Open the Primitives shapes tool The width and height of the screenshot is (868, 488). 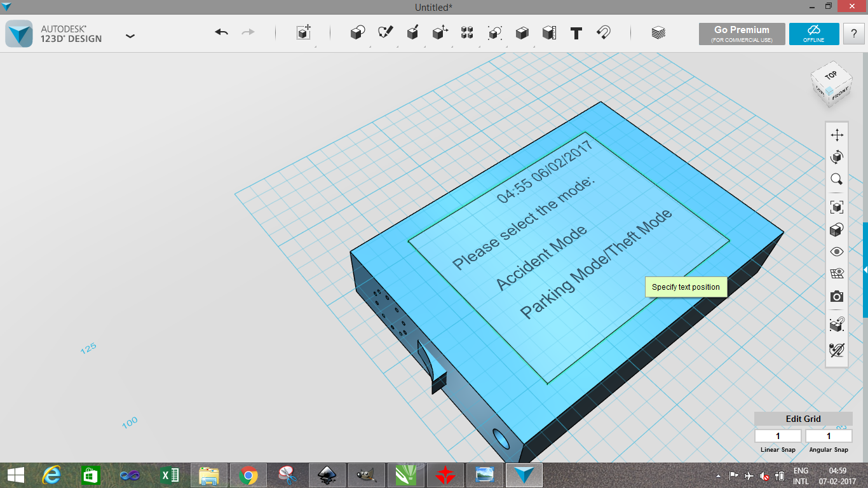(358, 33)
